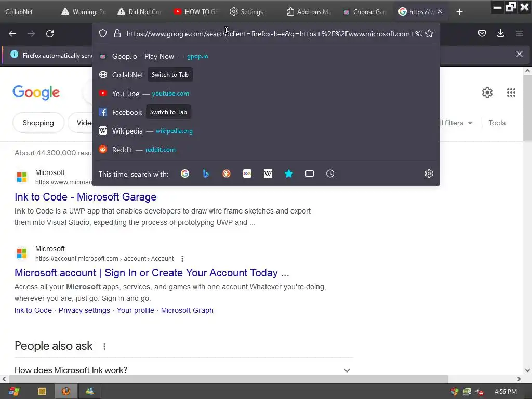Viewport: 532px width, 399px height.
Task: Open the tracking protection shield icon
Action: coord(103,33)
